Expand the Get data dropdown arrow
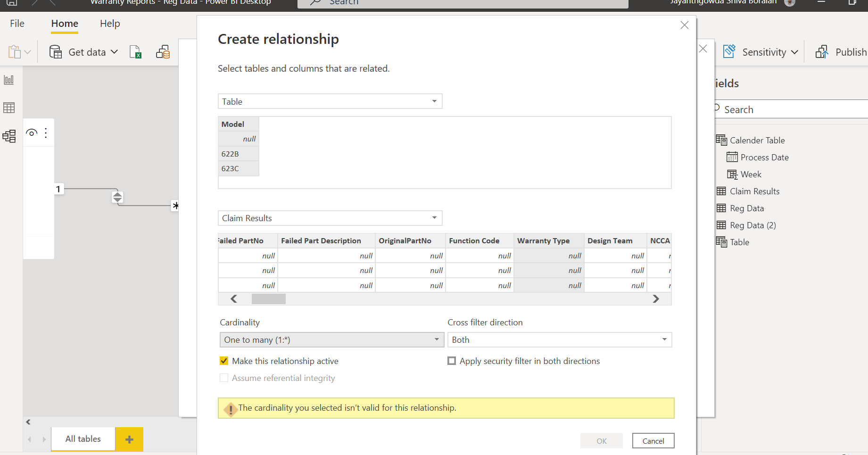Viewport: 868px width, 455px height. (x=114, y=52)
